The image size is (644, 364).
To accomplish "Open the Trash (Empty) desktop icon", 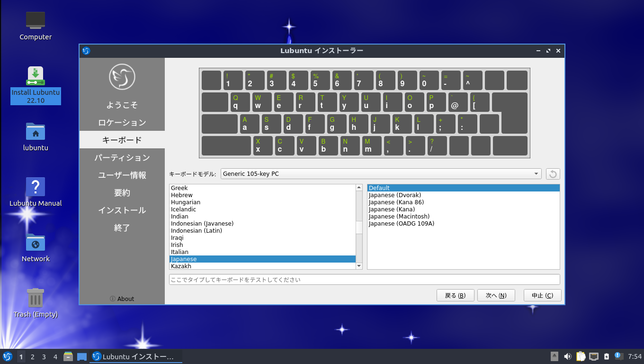I will pyautogui.click(x=36, y=303).
